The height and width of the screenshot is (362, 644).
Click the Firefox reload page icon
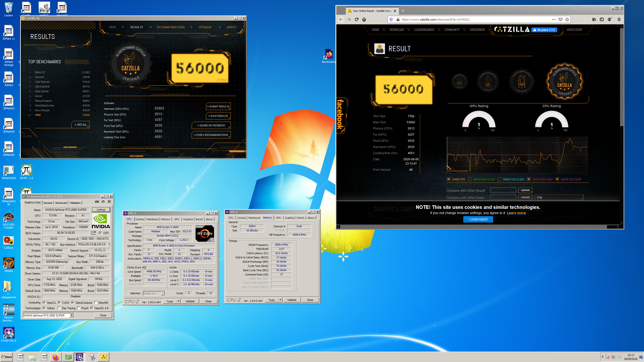tap(357, 19)
